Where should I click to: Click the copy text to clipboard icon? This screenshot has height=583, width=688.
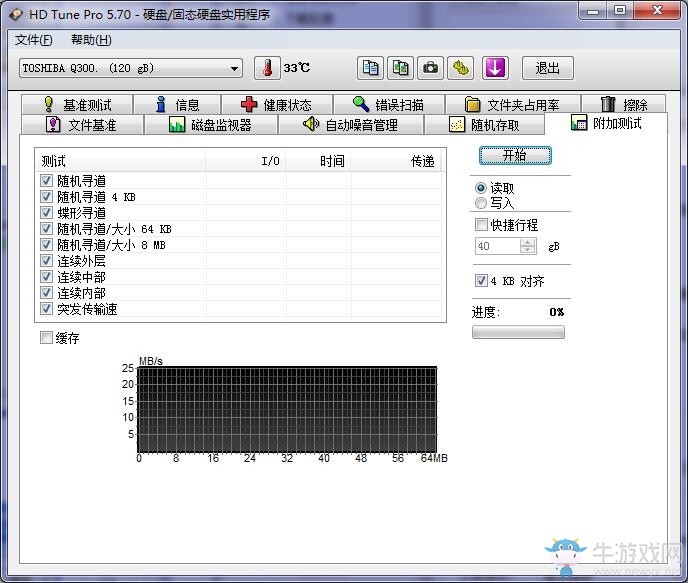[370, 68]
